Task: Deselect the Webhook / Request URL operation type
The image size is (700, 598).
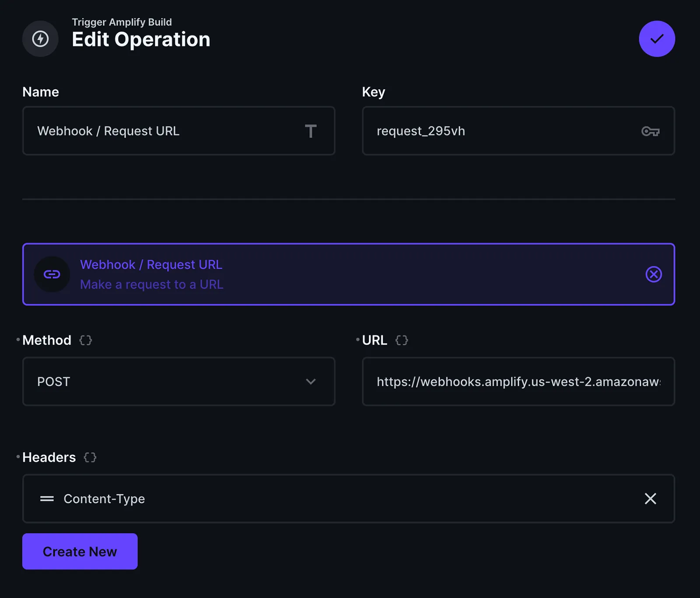Action: click(654, 274)
